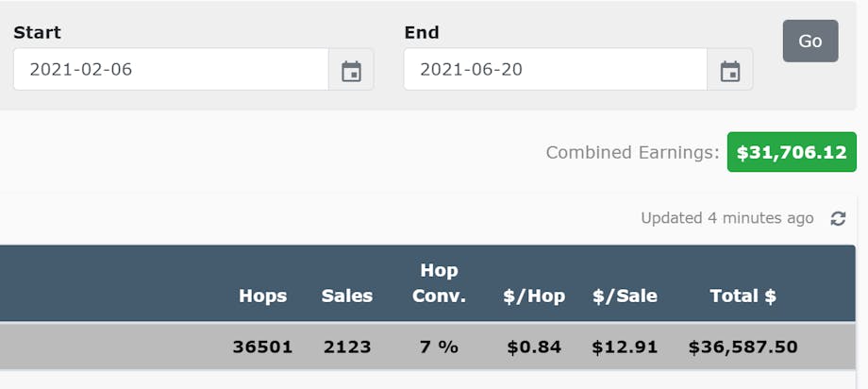This screenshot has width=868, height=389.
Task: Open the End date calendar picker
Action: pos(729,71)
